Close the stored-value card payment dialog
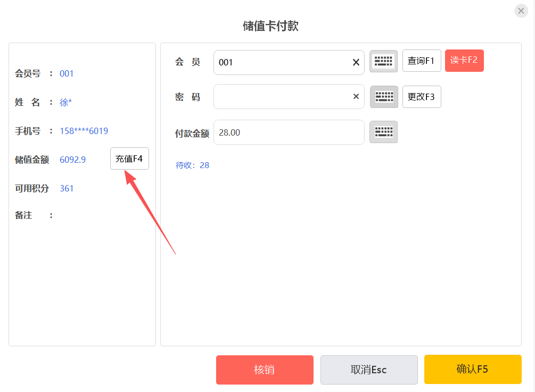This screenshot has width=535, height=392. point(521,11)
